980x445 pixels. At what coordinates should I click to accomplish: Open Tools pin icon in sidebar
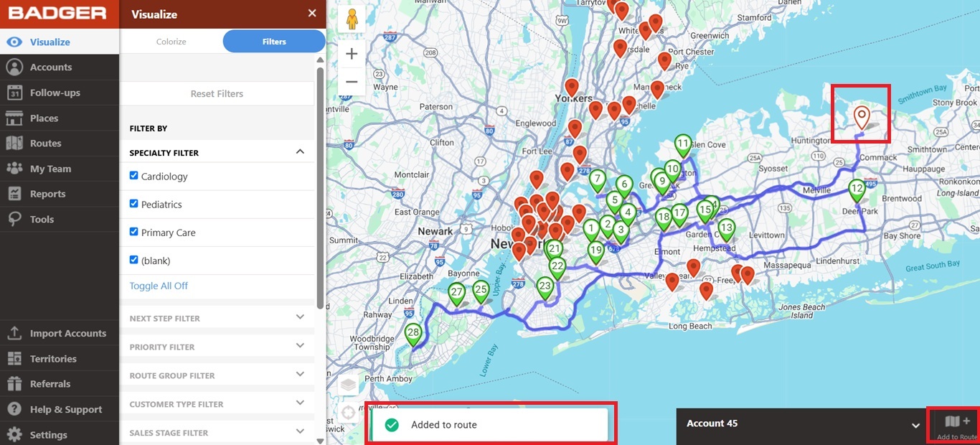pos(14,220)
